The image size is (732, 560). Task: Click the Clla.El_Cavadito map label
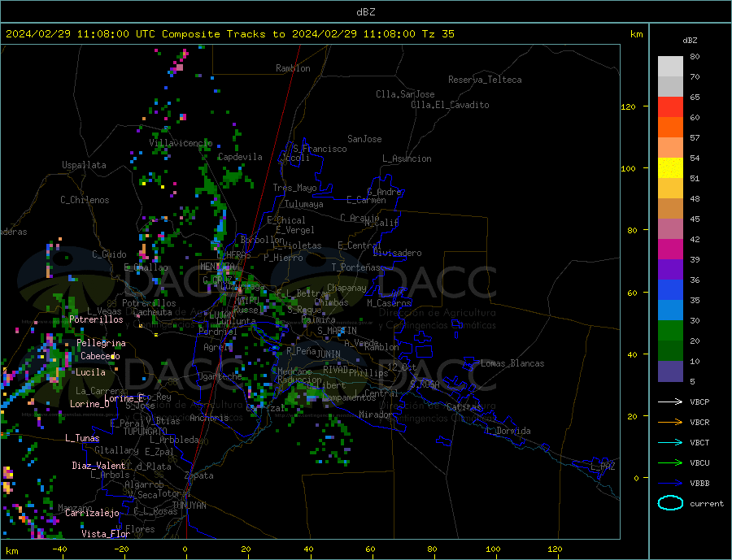click(x=450, y=105)
